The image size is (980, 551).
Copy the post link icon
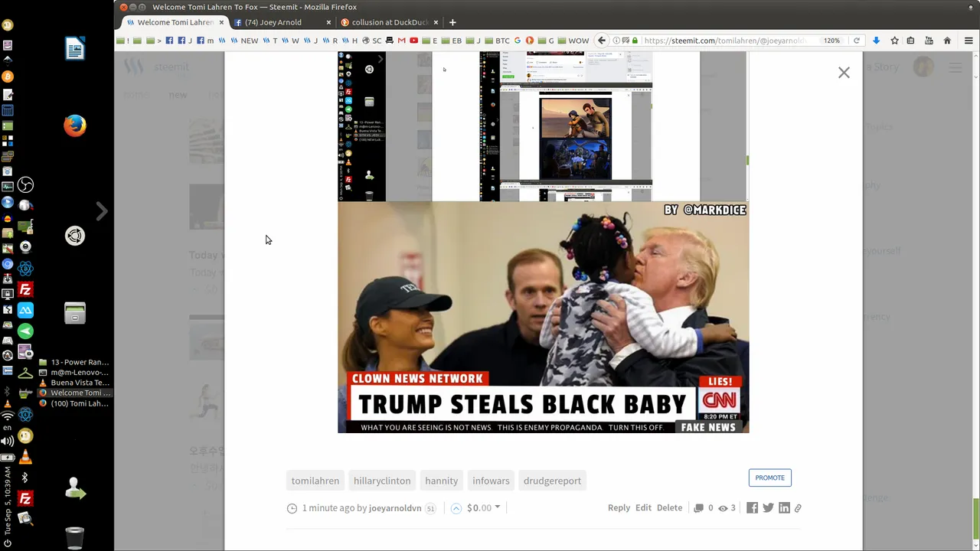[798, 508]
